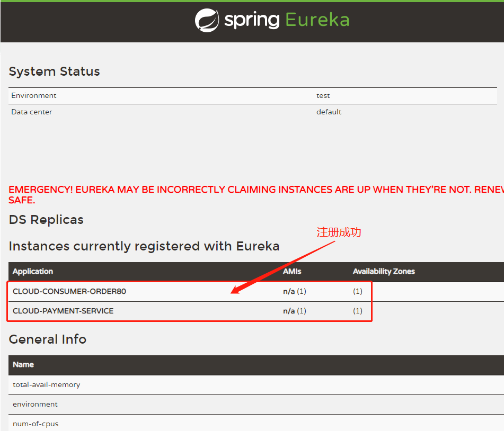The height and width of the screenshot is (431, 504).
Task: Click the "spring Eureka" brand title
Action: [287, 20]
